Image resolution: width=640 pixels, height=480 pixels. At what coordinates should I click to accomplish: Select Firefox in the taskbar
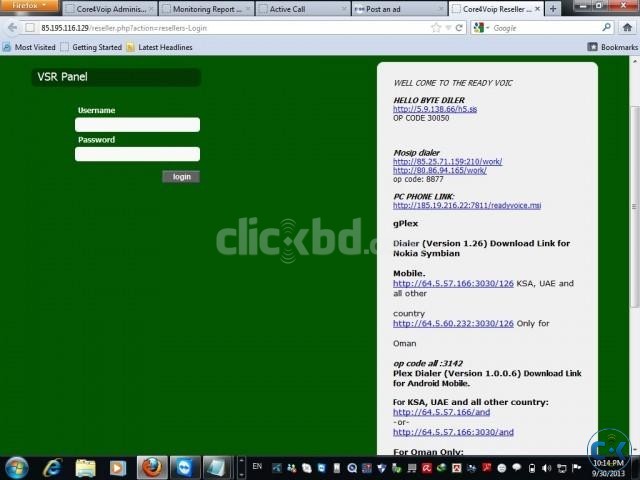(x=152, y=468)
